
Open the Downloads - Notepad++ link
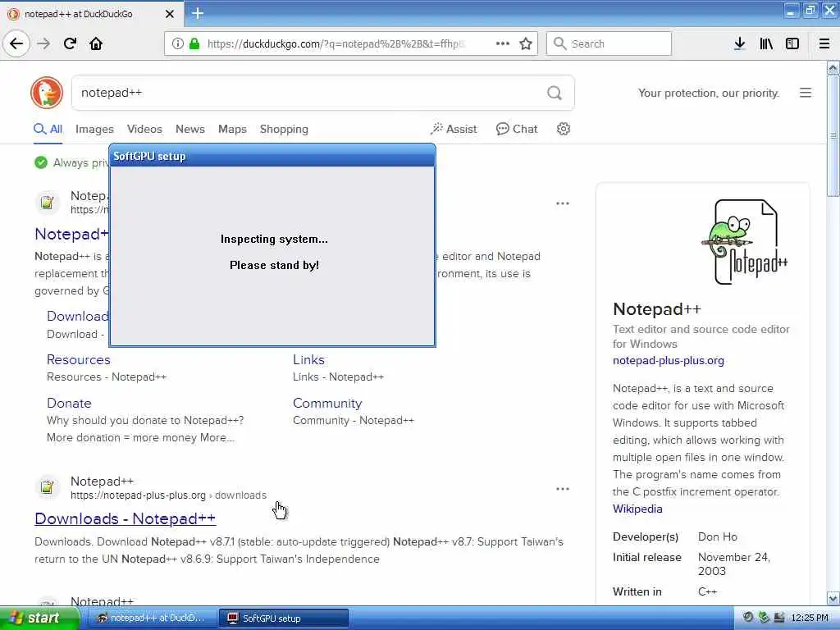pos(126,518)
